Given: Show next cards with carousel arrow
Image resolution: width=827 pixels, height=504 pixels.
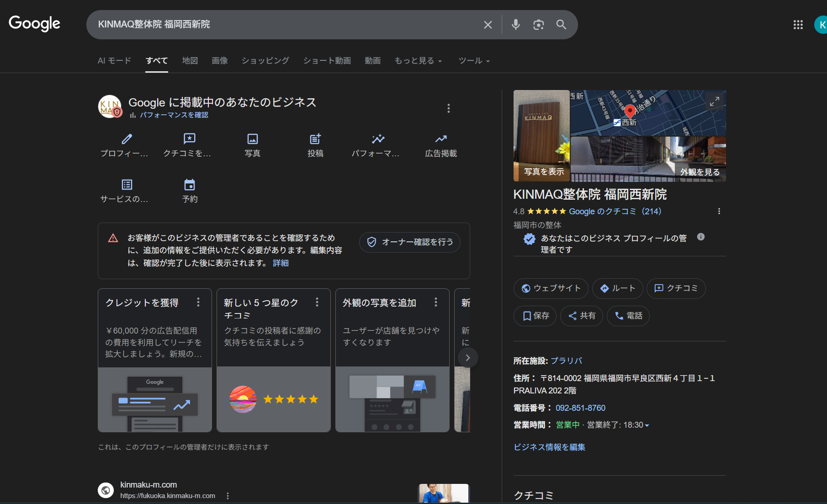Looking at the screenshot, I should tap(467, 358).
